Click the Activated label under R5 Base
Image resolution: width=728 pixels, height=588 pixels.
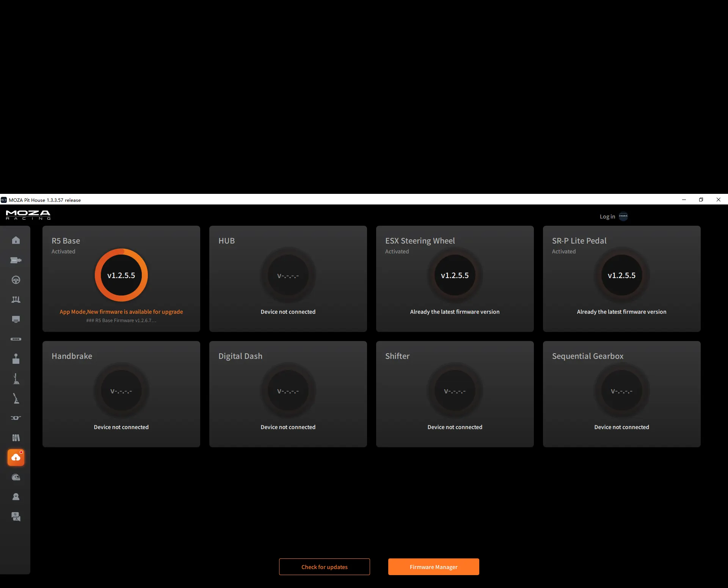tap(63, 252)
